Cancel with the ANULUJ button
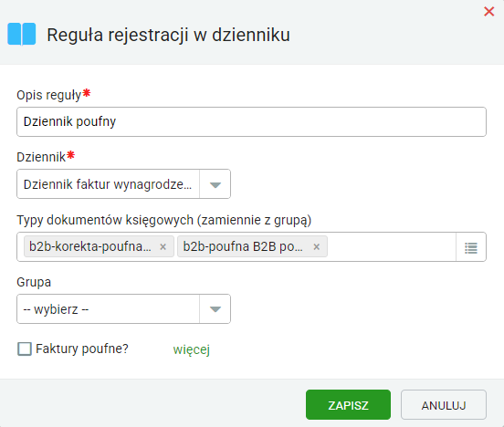 tap(444, 405)
